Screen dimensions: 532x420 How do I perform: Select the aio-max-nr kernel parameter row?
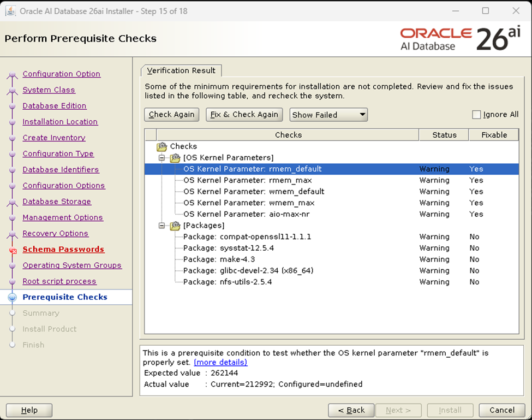click(x=332, y=214)
